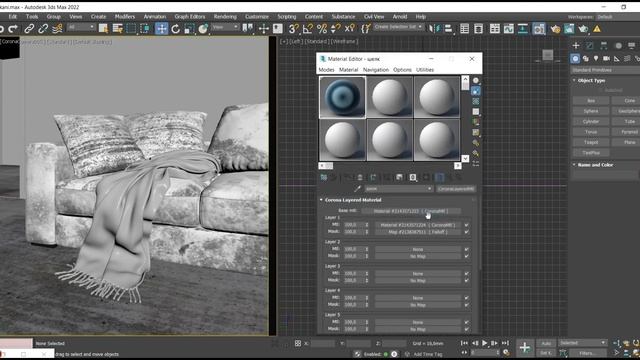Click Material Editor sample slots scrollbar down arrow
This screenshot has width=640, height=360.
(x=465, y=158)
